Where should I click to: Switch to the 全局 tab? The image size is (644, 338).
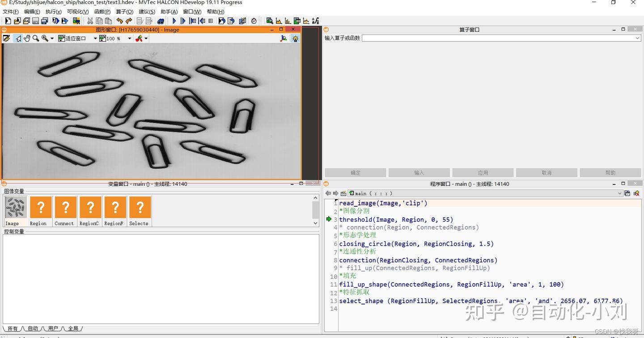pos(73,329)
